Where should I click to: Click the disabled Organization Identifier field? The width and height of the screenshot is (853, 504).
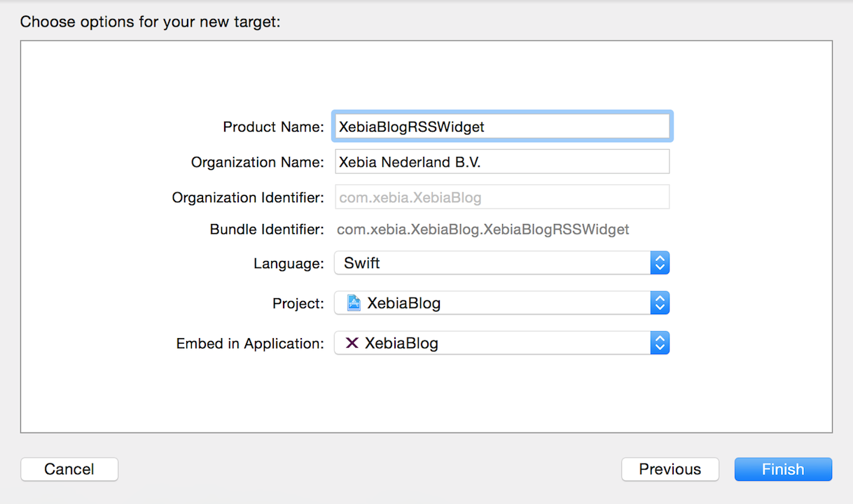coord(502,197)
